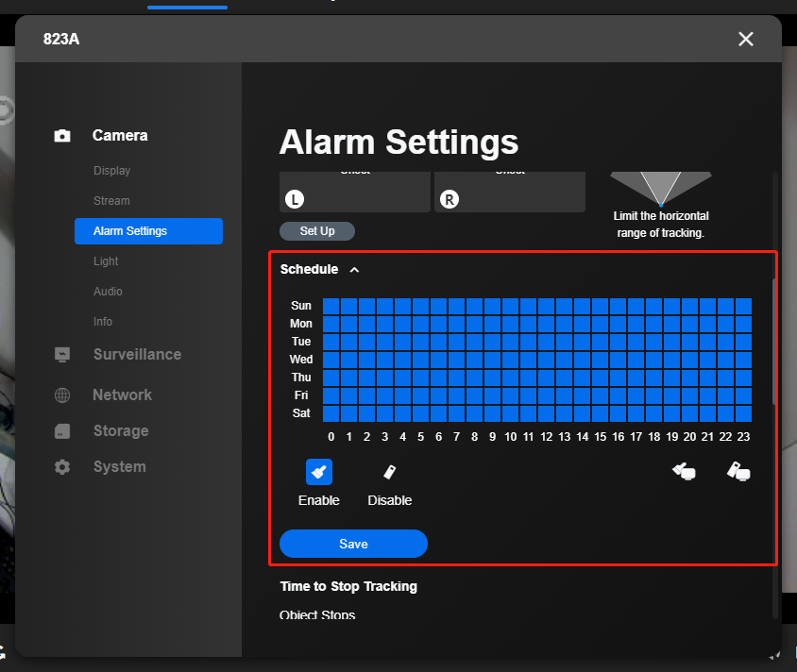Click the rightmost camera schedule icon

(738, 471)
